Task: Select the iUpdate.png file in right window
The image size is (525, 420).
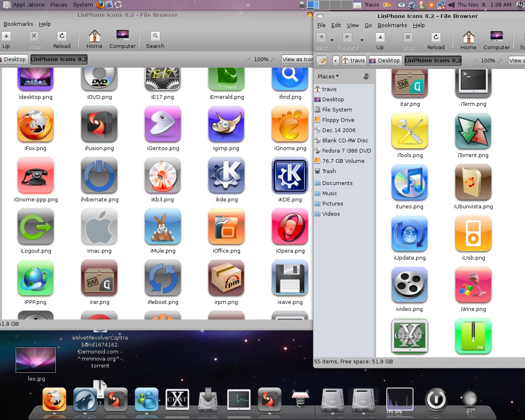Action: pos(410,234)
